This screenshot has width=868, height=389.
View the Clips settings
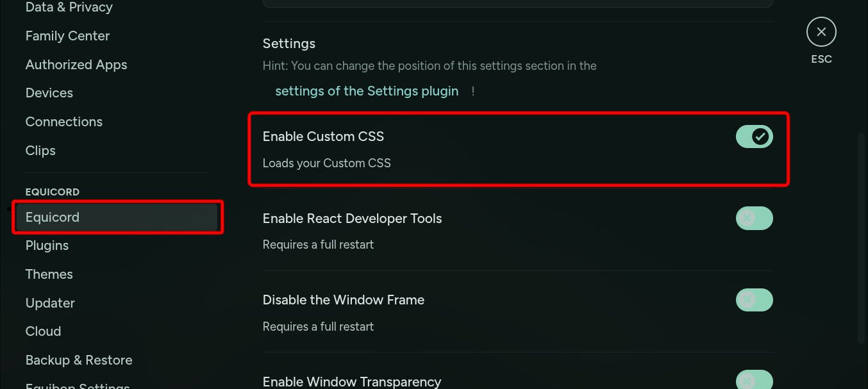(40, 150)
